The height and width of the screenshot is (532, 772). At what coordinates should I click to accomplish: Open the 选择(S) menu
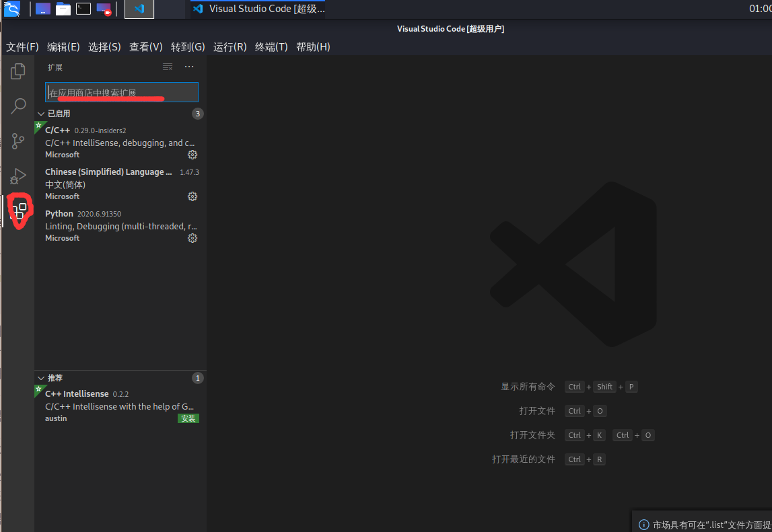pos(104,47)
